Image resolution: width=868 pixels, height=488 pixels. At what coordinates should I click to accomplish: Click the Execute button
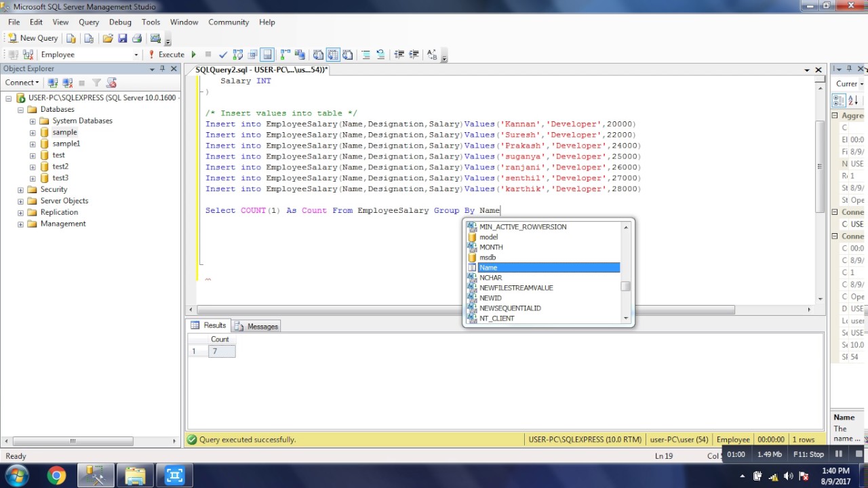click(166, 54)
